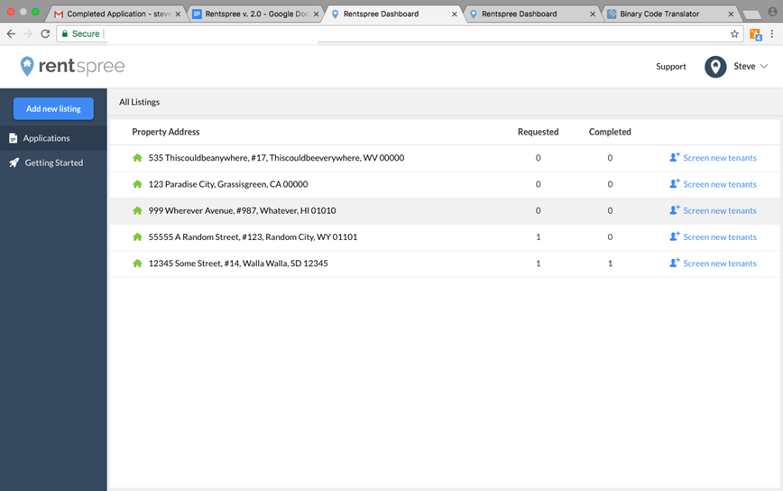Switch to Rentspree v. 2.0 Google Doc tab
The image size is (783, 491).
pyautogui.click(x=257, y=14)
